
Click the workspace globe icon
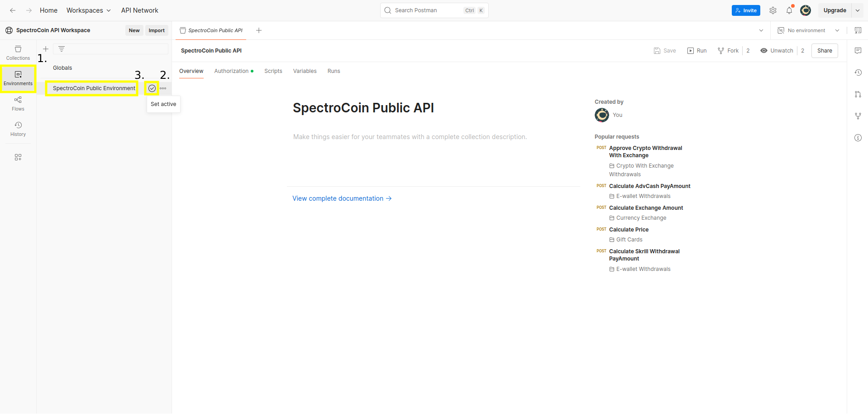coord(9,30)
